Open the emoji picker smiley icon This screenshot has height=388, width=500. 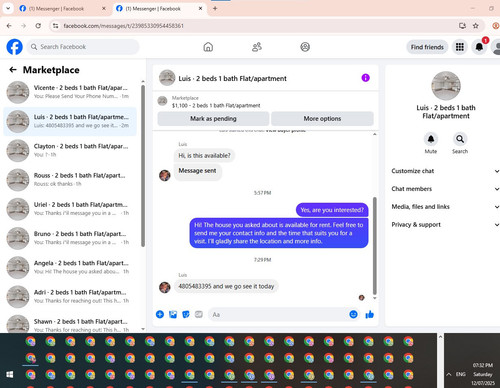353,314
